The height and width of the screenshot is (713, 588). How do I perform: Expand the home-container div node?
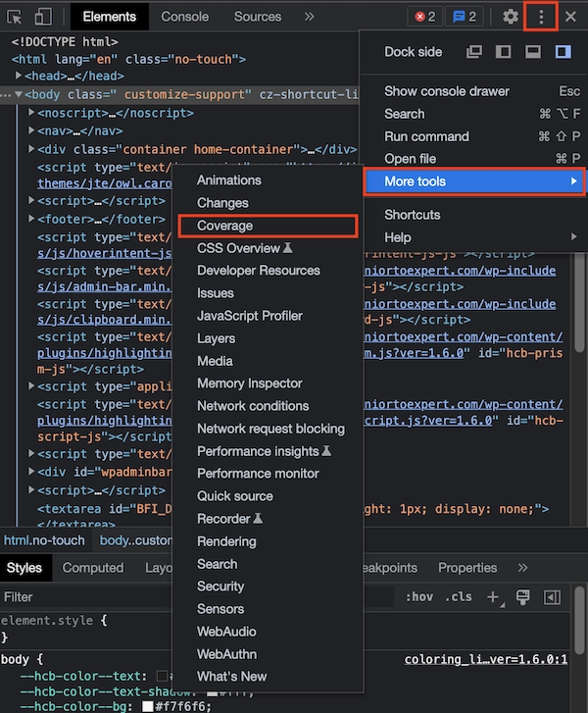click(x=31, y=149)
